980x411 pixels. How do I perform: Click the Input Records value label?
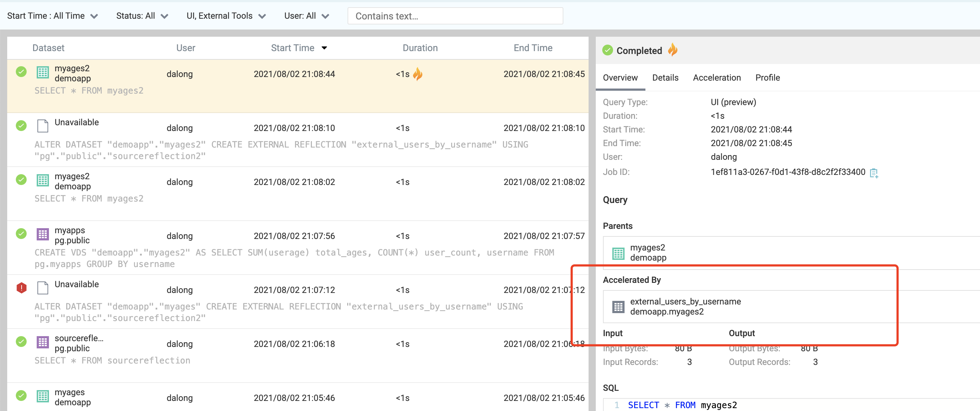click(x=630, y=362)
